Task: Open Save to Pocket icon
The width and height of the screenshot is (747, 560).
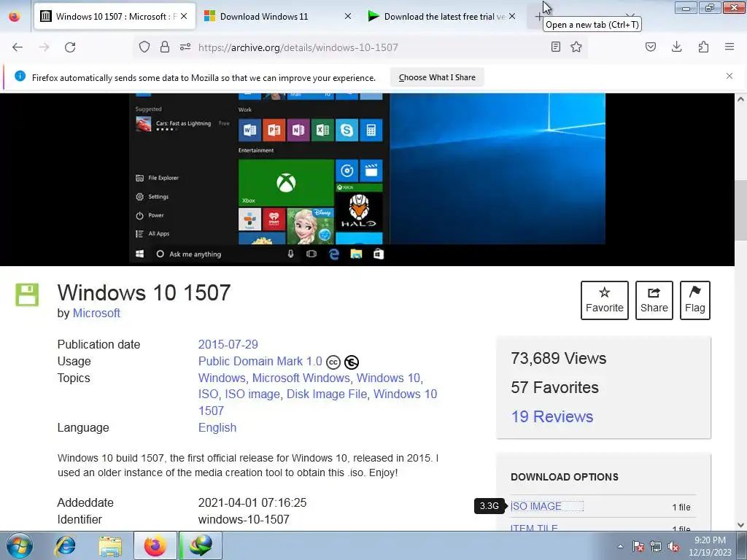Action: 651,47
